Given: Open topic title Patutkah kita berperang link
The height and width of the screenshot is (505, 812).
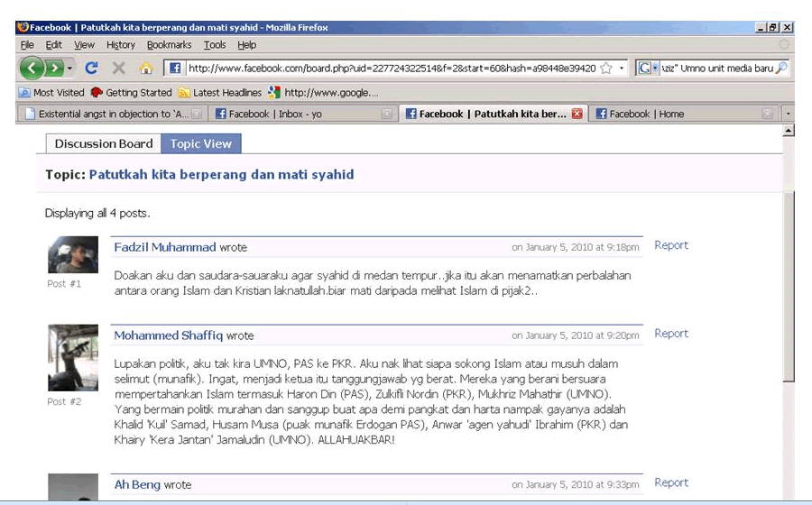Looking at the screenshot, I should [222, 174].
